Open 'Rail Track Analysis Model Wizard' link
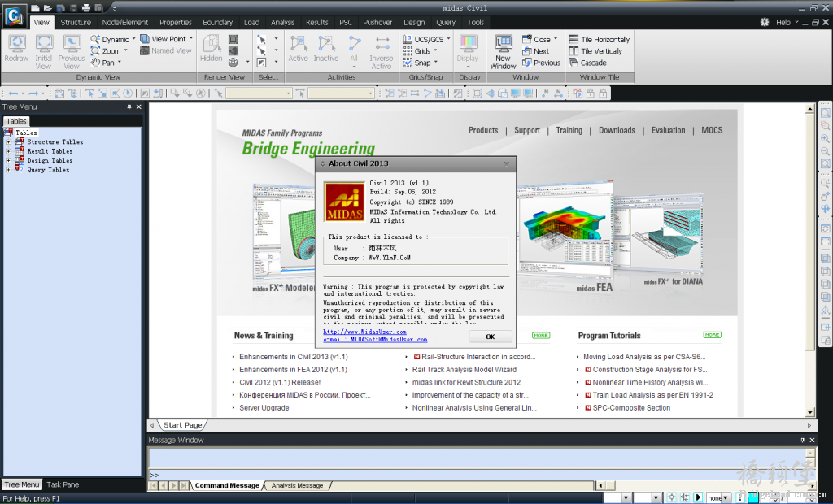The height and width of the screenshot is (504, 833). click(464, 370)
